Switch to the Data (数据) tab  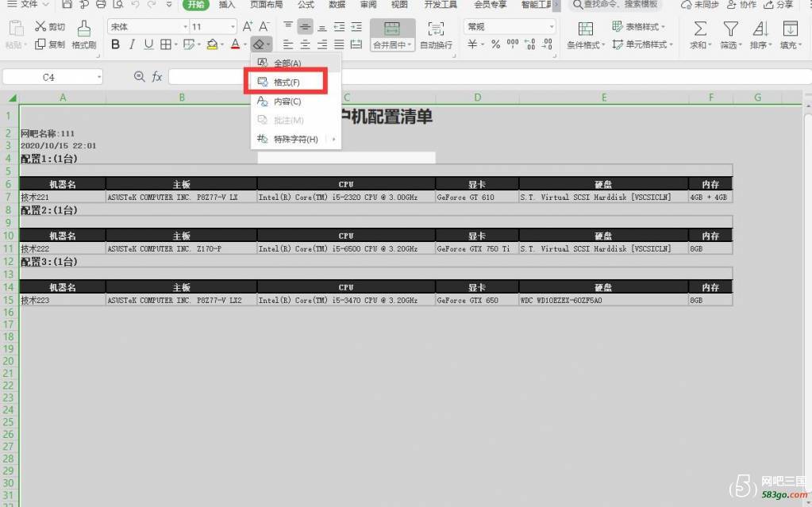point(337,4)
